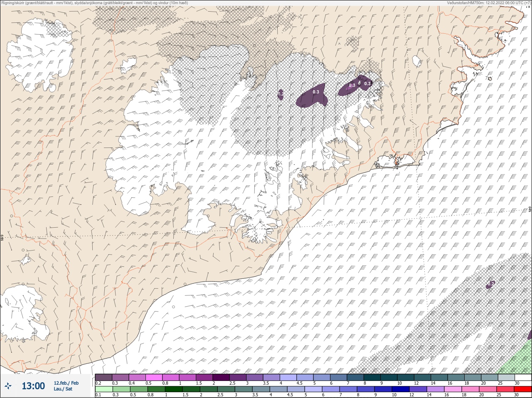Viewport: 532px width, 398px height.
Task: Click the date text '12.feb./ Feb'
Action: pyautogui.click(x=66, y=383)
